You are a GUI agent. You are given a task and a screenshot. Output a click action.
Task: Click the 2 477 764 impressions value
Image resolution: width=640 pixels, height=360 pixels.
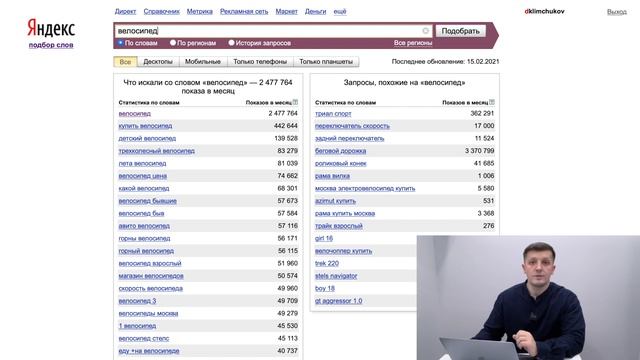[x=283, y=113]
